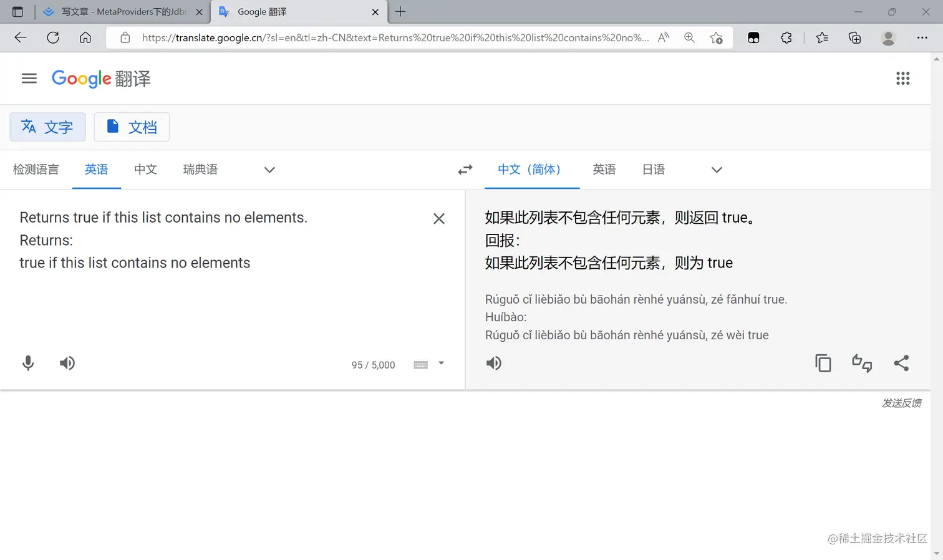
Task: Select 英语 as the source language
Action: coord(97,170)
